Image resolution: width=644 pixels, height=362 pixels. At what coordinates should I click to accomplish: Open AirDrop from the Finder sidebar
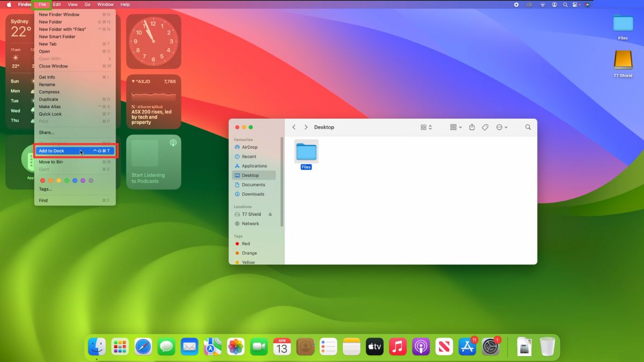tap(250, 147)
